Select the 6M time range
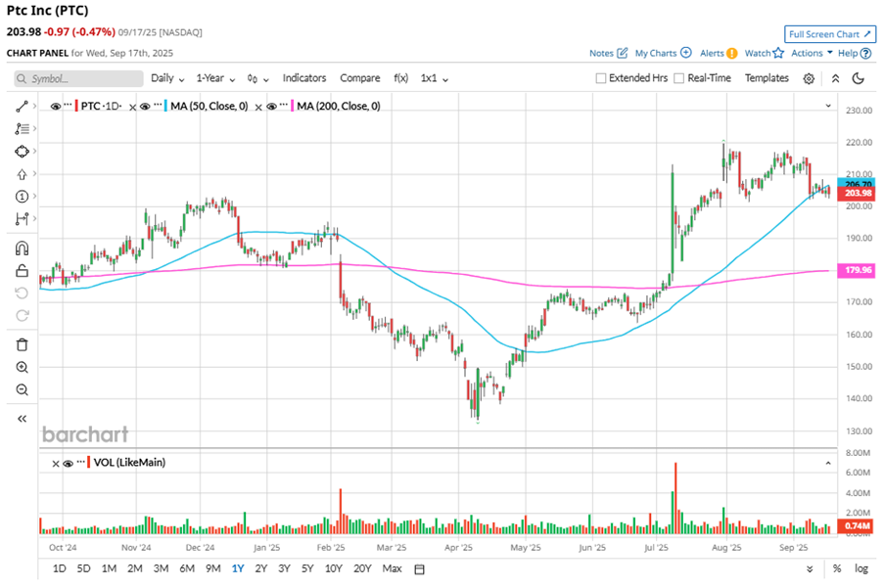Screen dimensions: 884x588 pyautogui.click(x=187, y=568)
